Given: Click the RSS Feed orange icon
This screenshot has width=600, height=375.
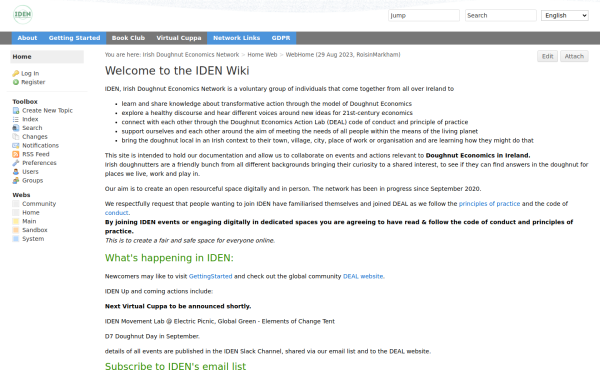Looking at the screenshot, I should point(16,154).
